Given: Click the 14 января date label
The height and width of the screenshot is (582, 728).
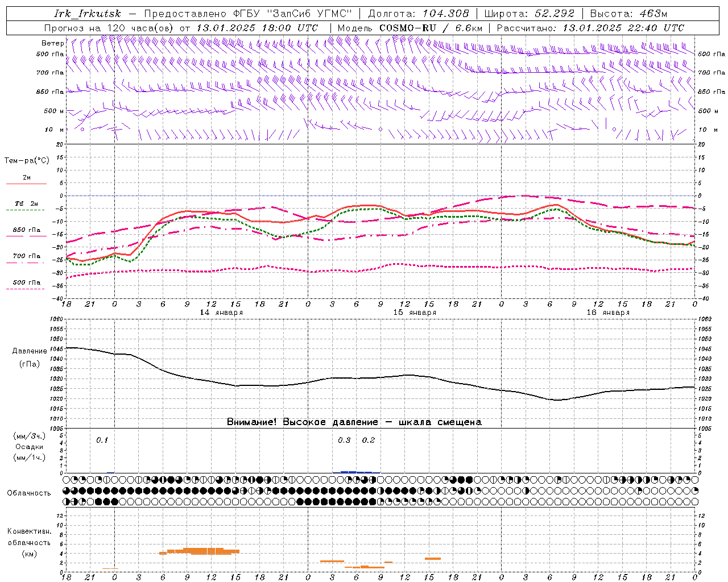Looking at the screenshot, I should click(221, 313).
